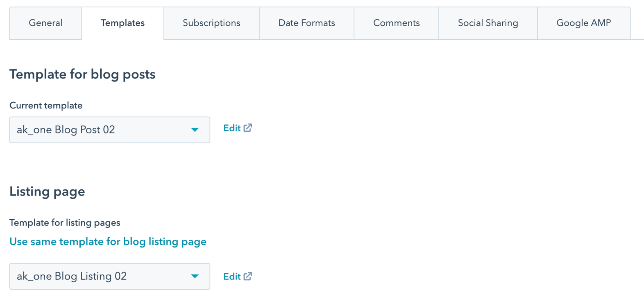
Task: Go to the Date Formats tab
Action: (306, 23)
